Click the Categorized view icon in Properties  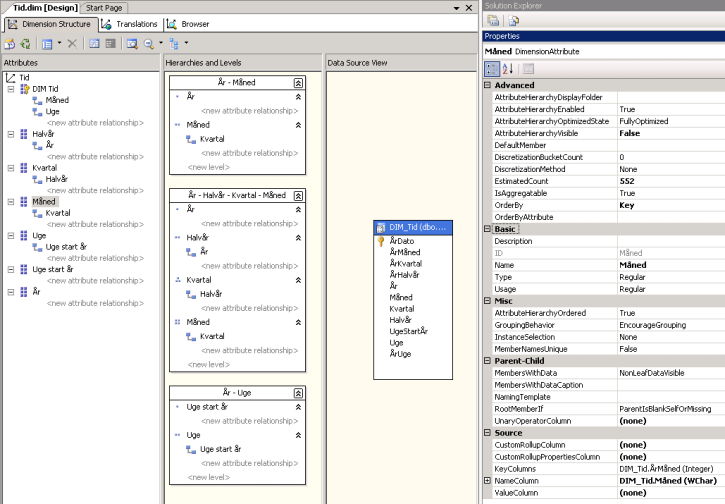click(492, 69)
